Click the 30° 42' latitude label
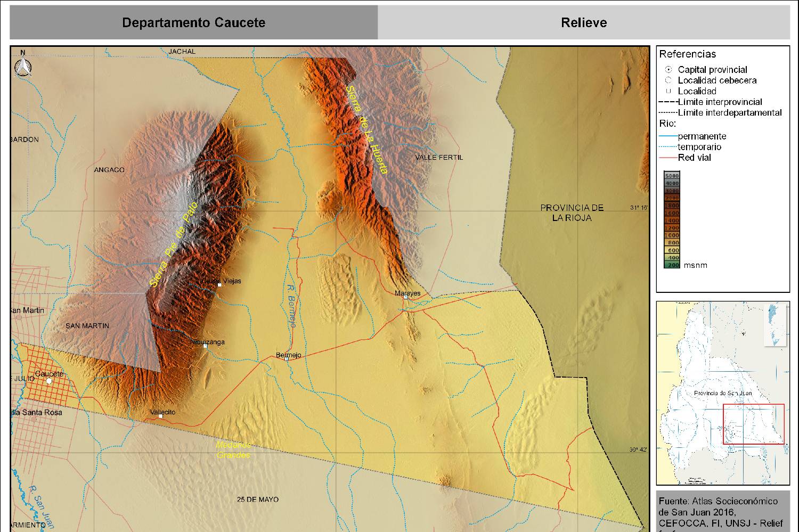Screen dimensions: 799x532 coord(638,449)
